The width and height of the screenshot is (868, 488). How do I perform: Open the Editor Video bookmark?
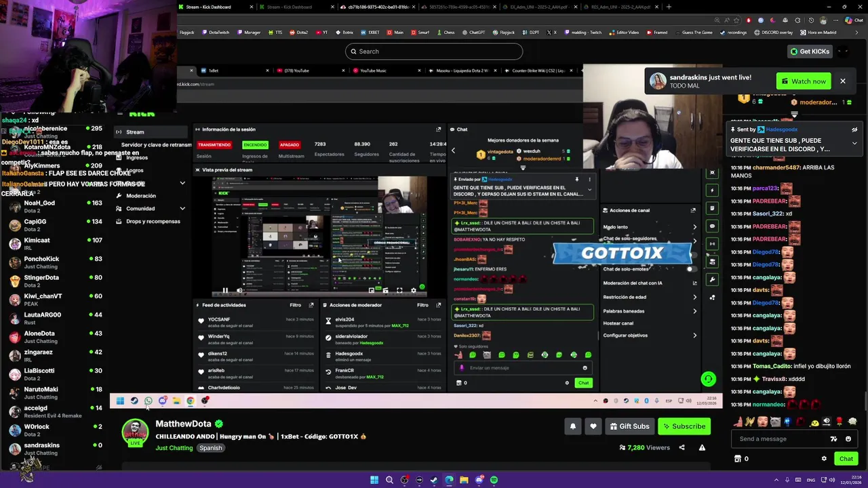click(x=624, y=33)
